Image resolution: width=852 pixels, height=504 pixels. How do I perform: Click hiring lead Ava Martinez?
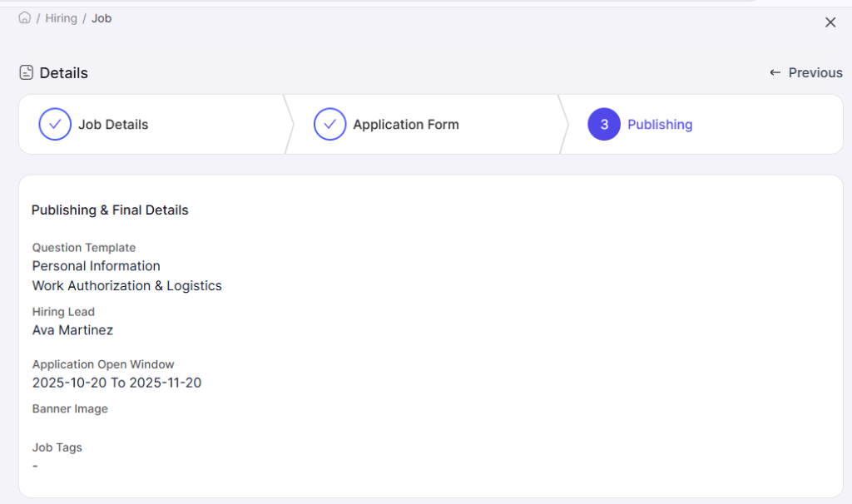point(72,330)
